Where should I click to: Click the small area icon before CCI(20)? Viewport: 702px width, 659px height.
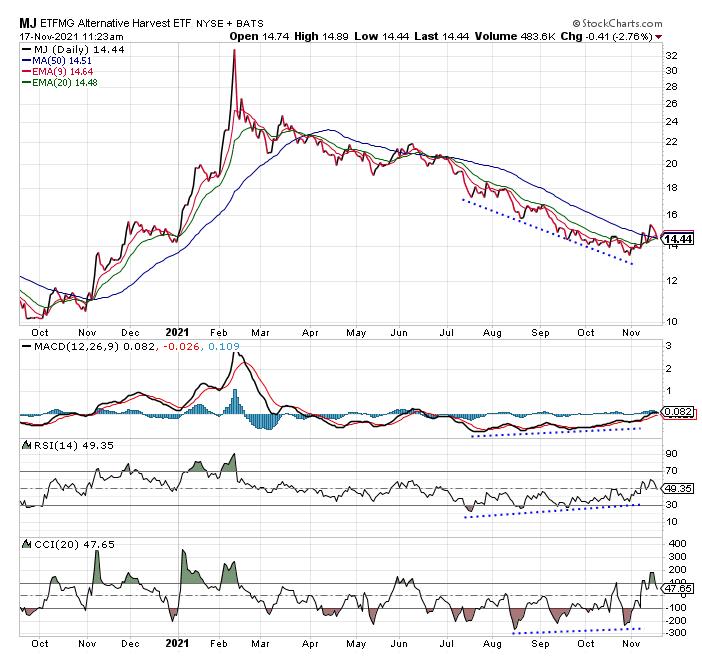tap(27, 544)
